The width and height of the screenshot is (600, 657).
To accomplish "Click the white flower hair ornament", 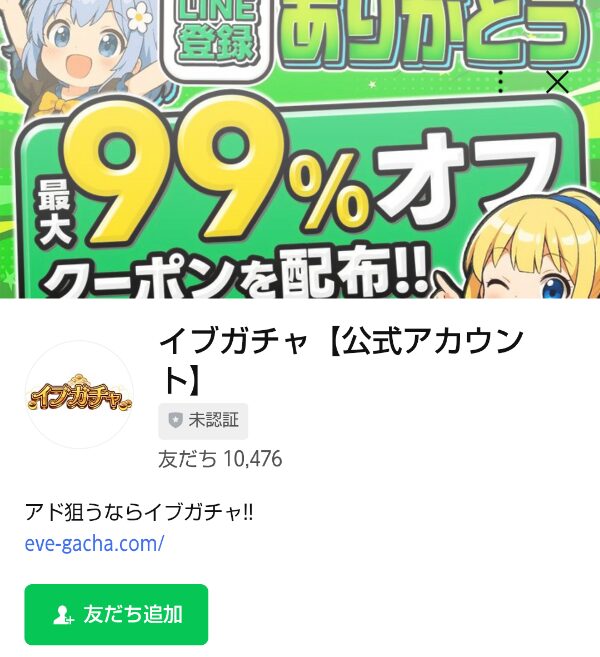I will (x=139, y=17).
